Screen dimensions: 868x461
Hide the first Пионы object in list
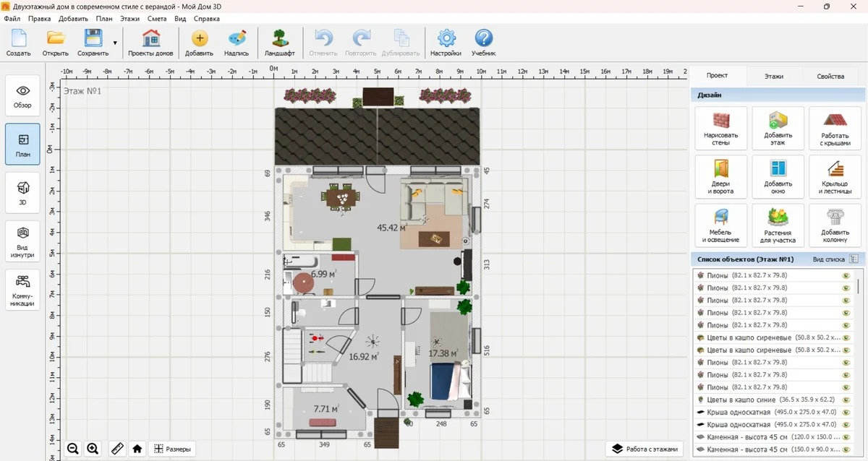pos(845,275)
